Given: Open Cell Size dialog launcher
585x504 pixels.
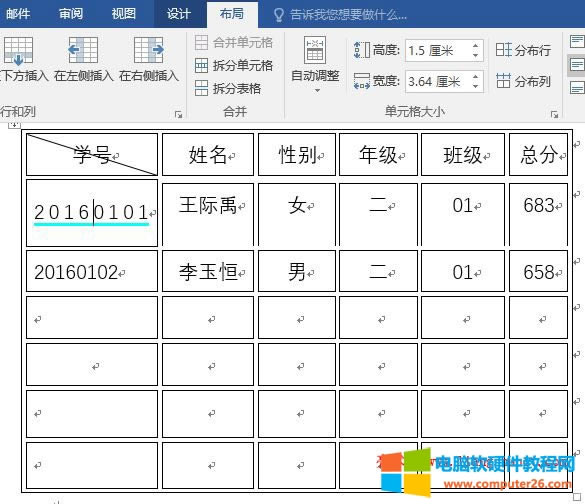Looking at the screenshot, I should point(554,115).
